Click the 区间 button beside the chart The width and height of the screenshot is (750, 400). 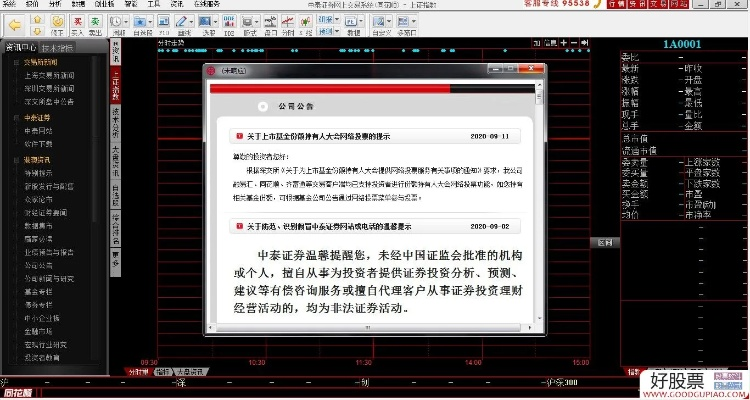pos(605,243)
